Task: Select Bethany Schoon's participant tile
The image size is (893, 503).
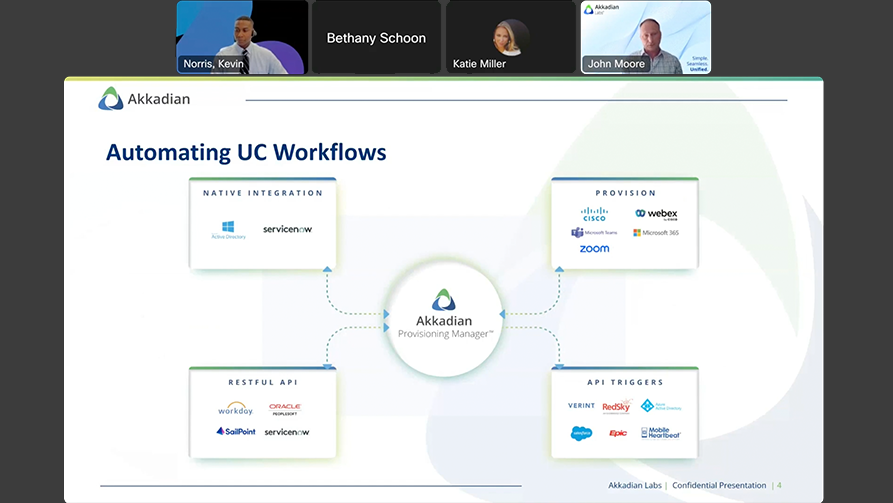Action: pyautogui.click(x=376, y=38)
